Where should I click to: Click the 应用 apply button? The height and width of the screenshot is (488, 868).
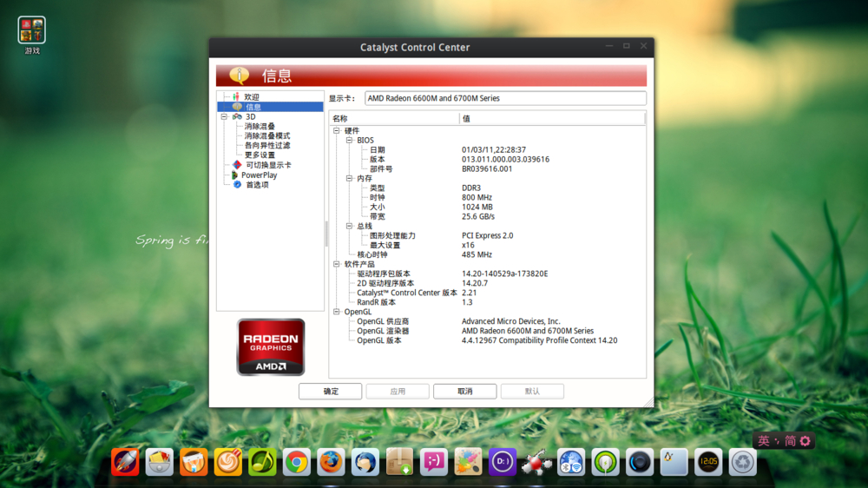[398, 391]
